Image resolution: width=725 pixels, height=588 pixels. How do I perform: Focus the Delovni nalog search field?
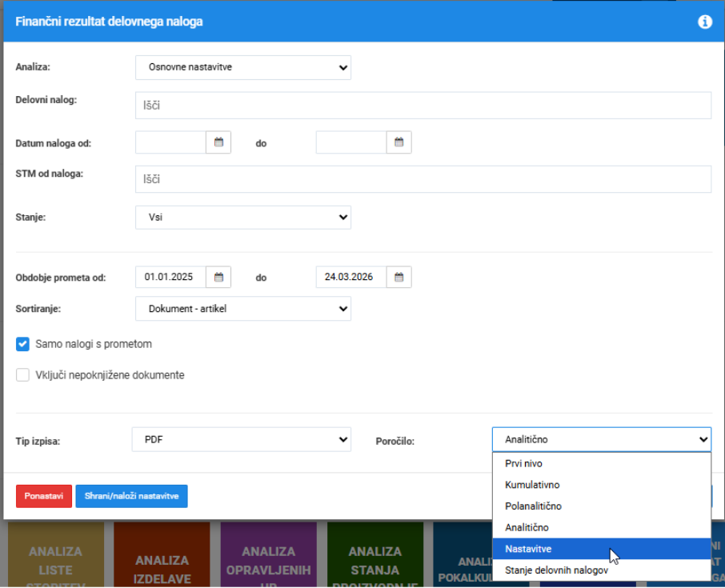423,106
